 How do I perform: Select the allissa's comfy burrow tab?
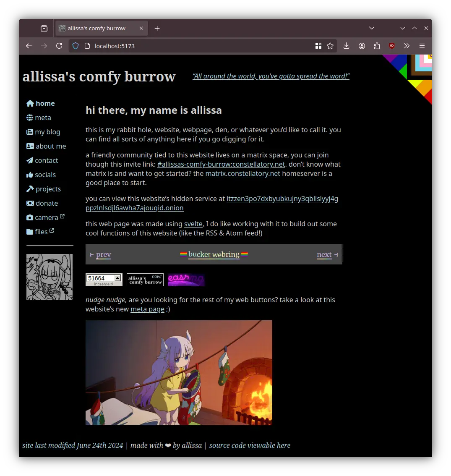(102, 28)
